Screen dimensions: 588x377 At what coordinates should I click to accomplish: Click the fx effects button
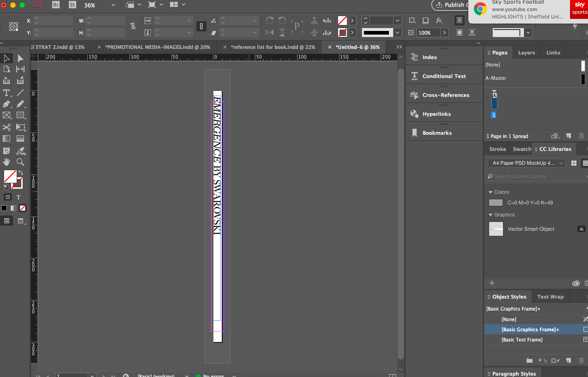pos(439,21)
